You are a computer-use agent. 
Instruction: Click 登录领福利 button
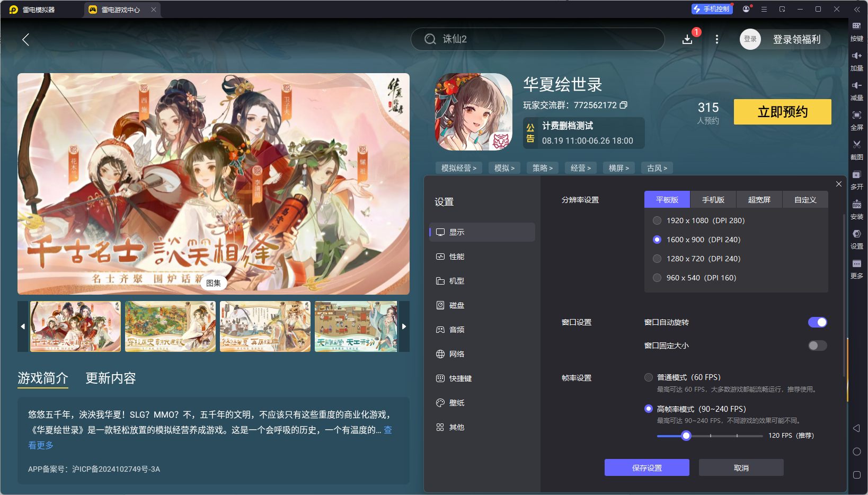796,39
